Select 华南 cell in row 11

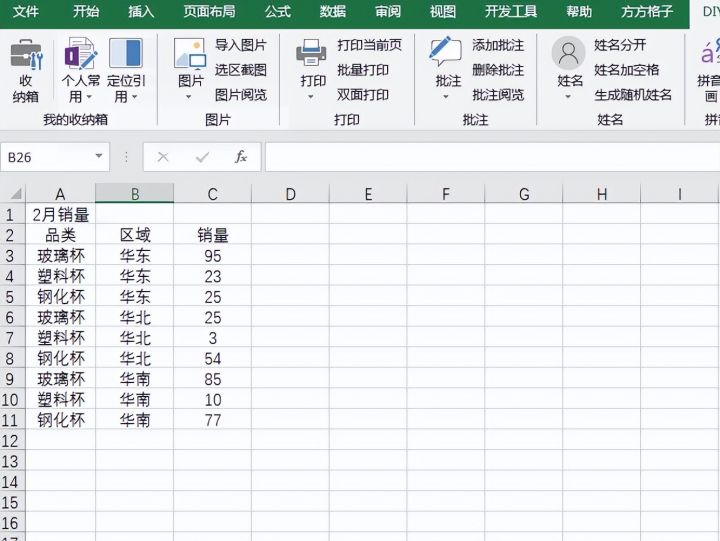click(x=135, y=420)
